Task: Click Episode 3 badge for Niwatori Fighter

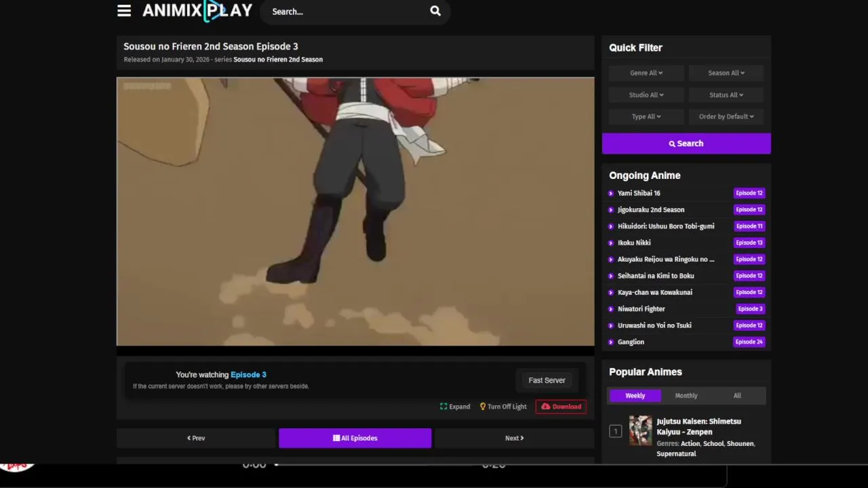Action: pyautogui.click(x=751, y=309)
